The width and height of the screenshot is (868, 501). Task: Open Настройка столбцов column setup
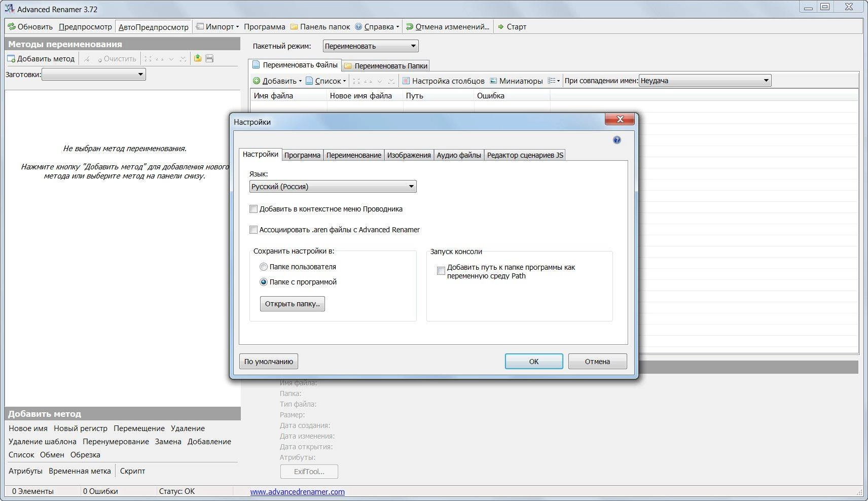coord(443,81)
